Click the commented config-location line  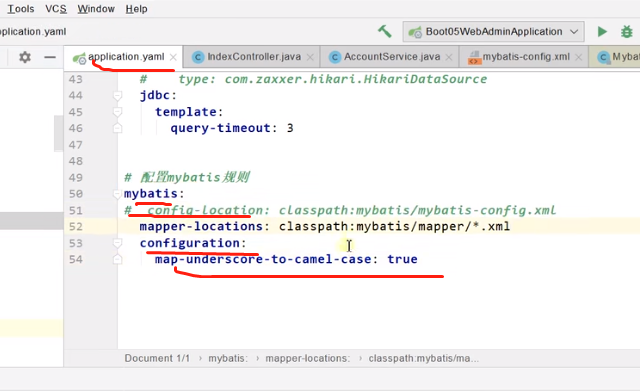pyautogui.click(x=340, y=210)
